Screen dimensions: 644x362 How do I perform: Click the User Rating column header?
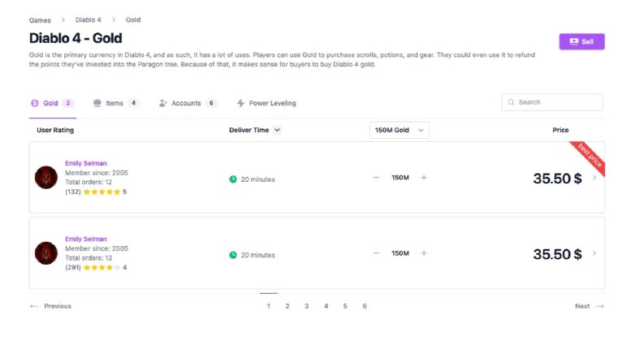(x=55, y=130)
